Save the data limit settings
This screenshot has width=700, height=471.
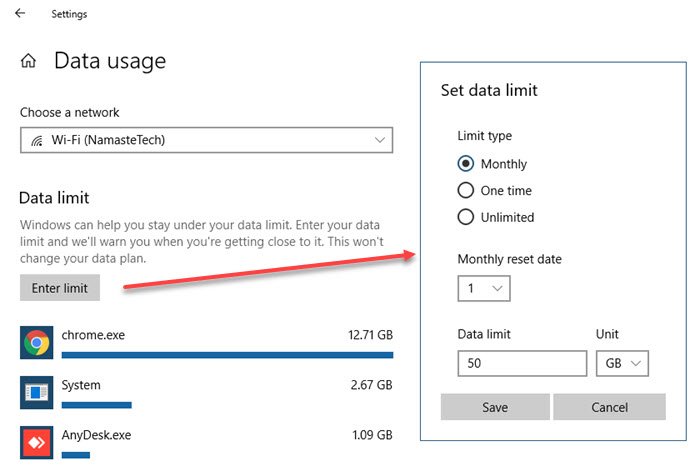(495, 407)
